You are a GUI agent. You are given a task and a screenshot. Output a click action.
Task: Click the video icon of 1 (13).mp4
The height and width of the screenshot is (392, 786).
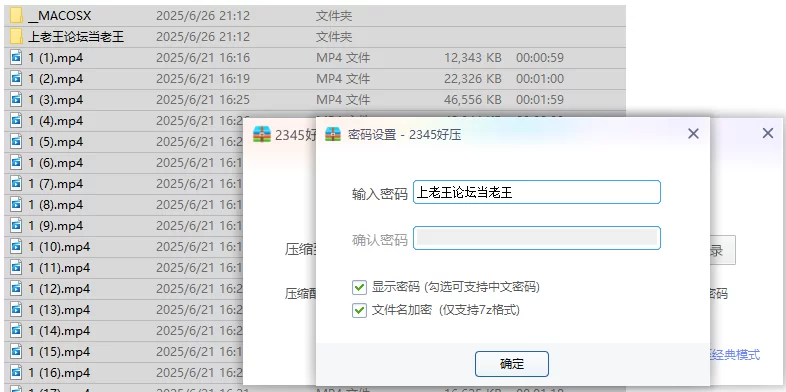point(17,310)
